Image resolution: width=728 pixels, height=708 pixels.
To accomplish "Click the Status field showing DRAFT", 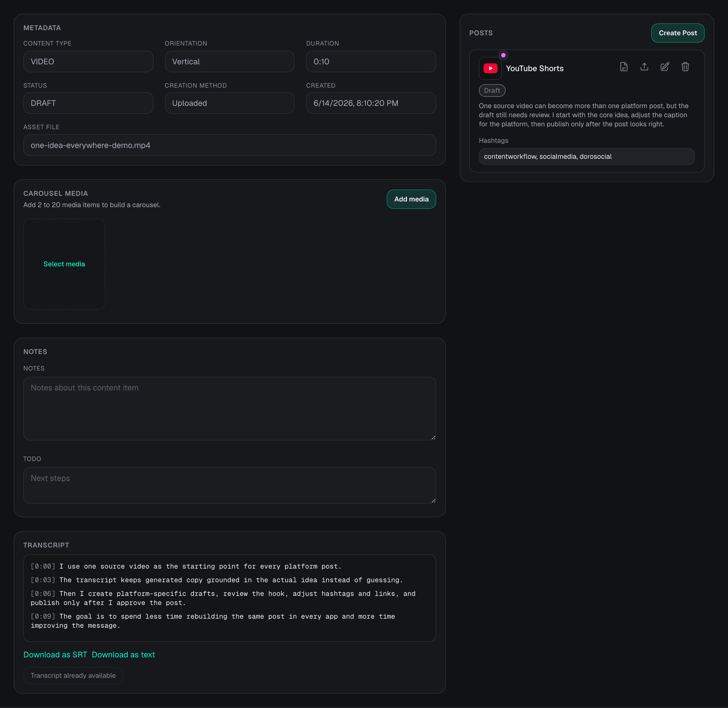I will [88, 103].
